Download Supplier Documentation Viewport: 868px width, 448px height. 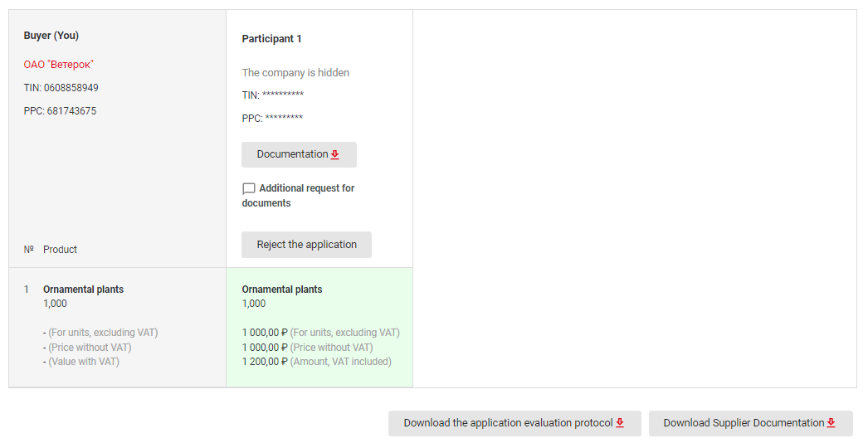pyautogui.click(x=751, y=423)
